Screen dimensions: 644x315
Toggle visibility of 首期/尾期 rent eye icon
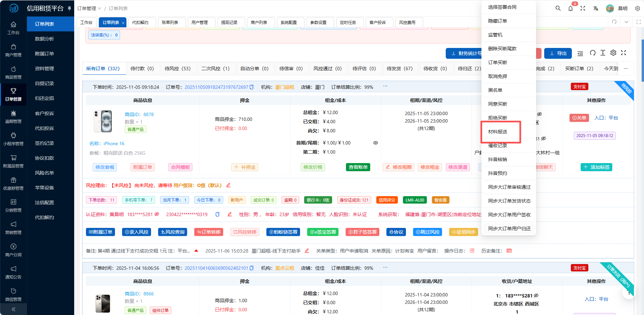pos(375,143)
